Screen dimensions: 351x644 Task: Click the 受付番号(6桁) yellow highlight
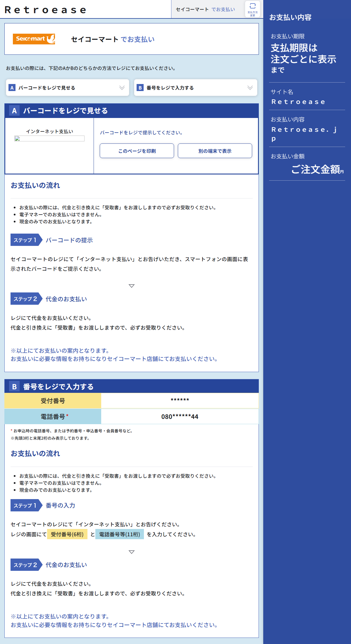coord(67,534)
